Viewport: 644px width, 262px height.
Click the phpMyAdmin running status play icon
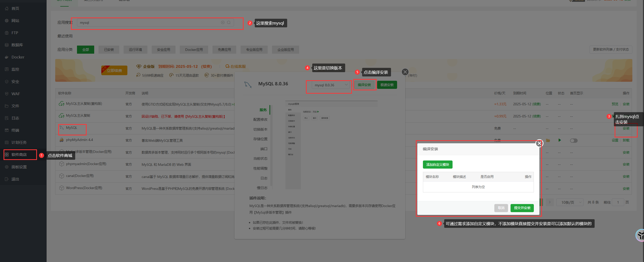point(560,140)
